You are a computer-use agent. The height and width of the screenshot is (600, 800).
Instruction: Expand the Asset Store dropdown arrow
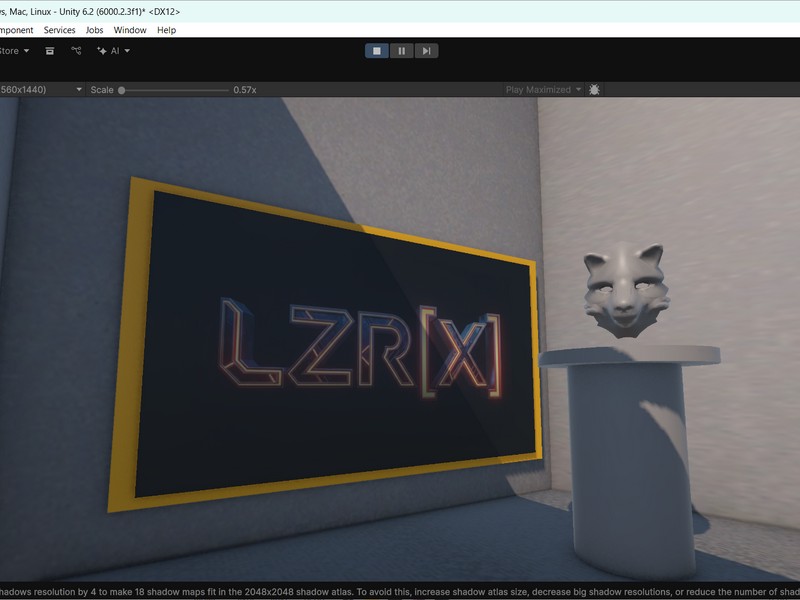pyautogui.click(x=26, y=51)
